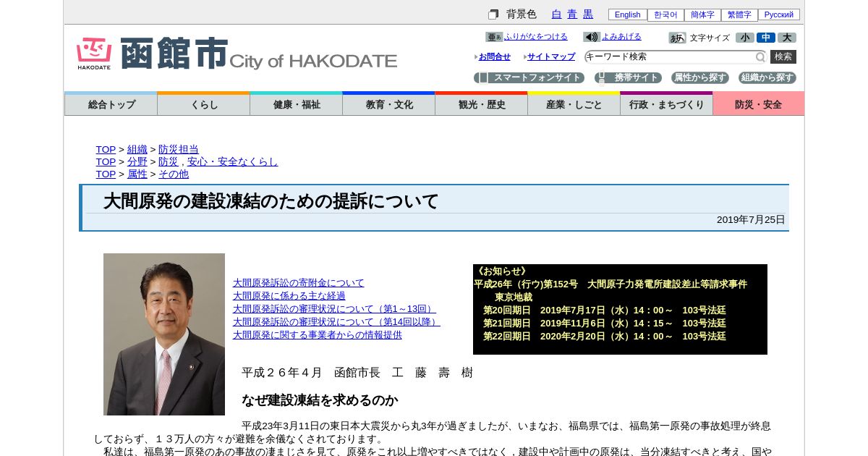
Task: Open the くらし tab
Action: pos(203,104)
